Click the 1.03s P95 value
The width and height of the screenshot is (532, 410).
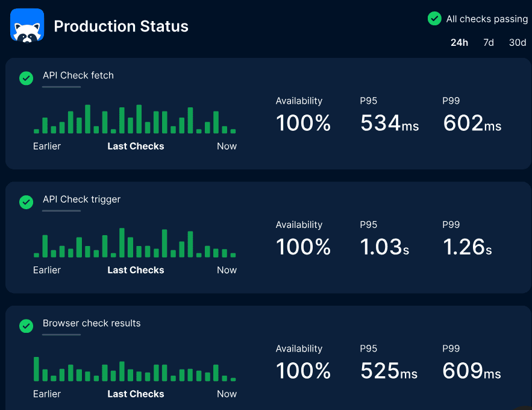pos(384,247)
